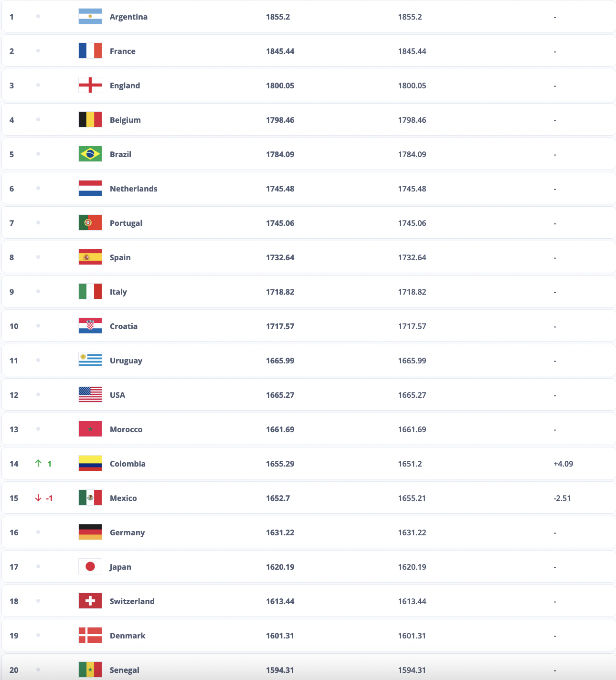Select the Morocco team name

point(126,429)
